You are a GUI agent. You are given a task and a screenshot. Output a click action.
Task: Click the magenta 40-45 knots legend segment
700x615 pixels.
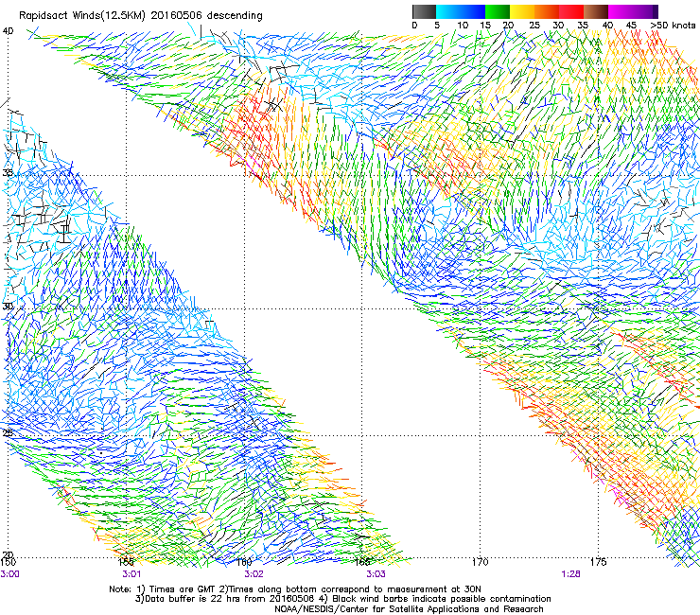[x=621, y=11]
